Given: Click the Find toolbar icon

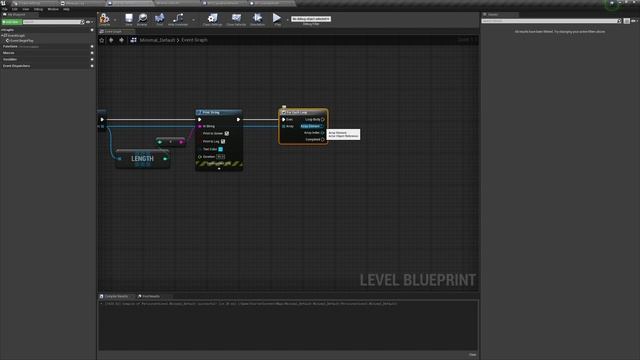Looking at the screenshot, I should [160, 18].
